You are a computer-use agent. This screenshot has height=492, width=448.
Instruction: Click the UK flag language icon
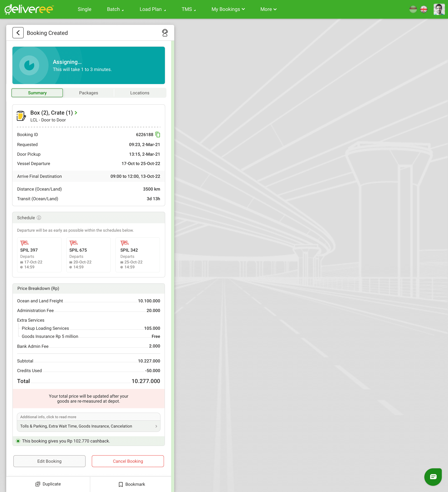click(x=424, y=9)
